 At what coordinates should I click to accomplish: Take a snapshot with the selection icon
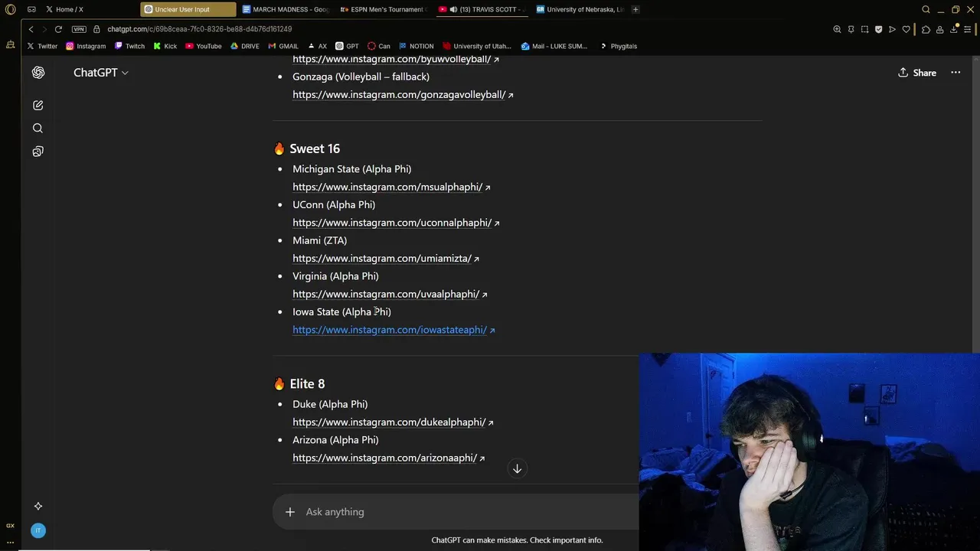(x=864, y=29)
